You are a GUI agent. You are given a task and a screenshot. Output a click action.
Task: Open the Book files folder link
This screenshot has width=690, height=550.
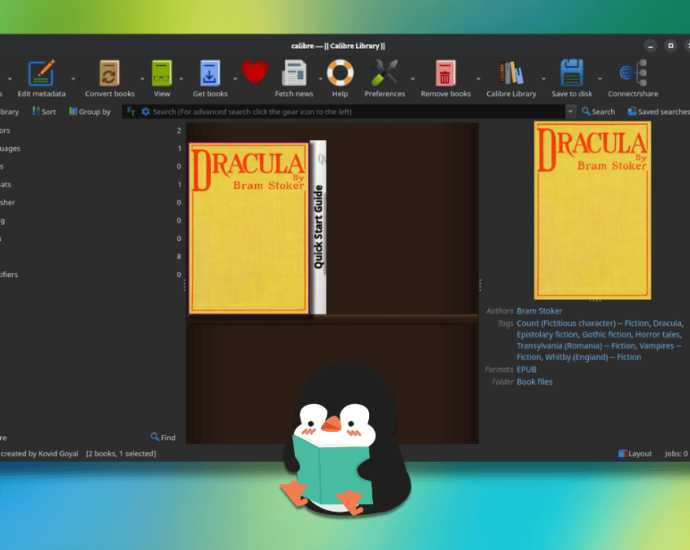coord(534,382)
